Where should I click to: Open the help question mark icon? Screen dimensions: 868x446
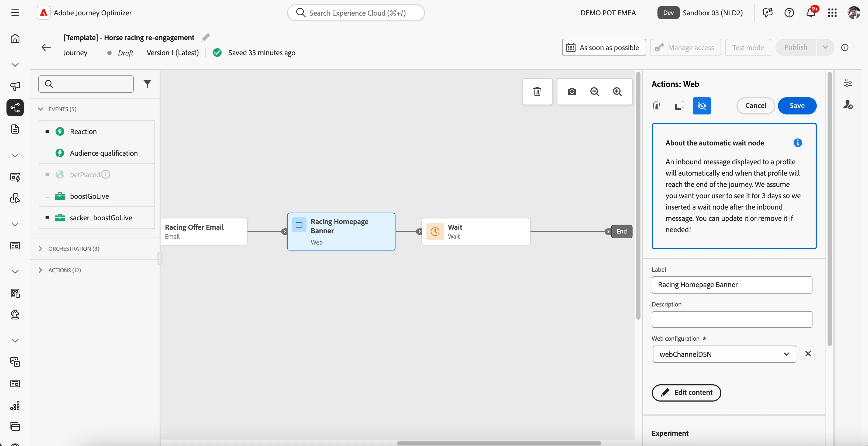coord(789,13)
